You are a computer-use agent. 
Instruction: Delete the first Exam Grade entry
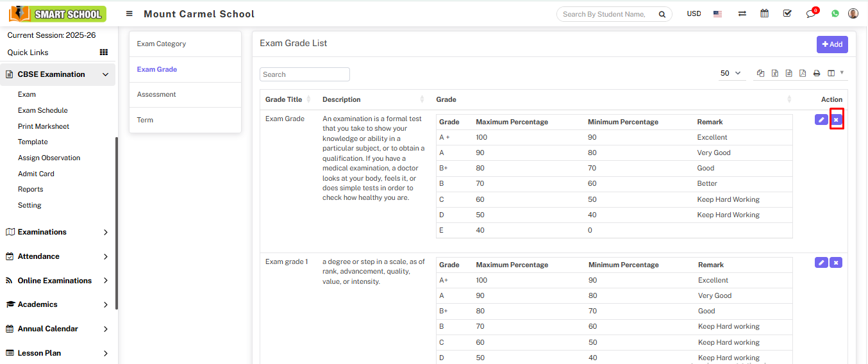[x=836, y=120]
